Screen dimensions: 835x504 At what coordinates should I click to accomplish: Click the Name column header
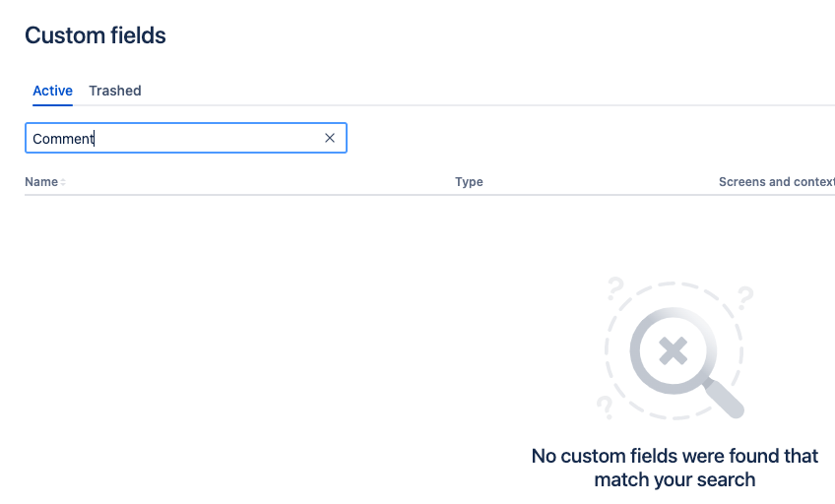(41, 182)
